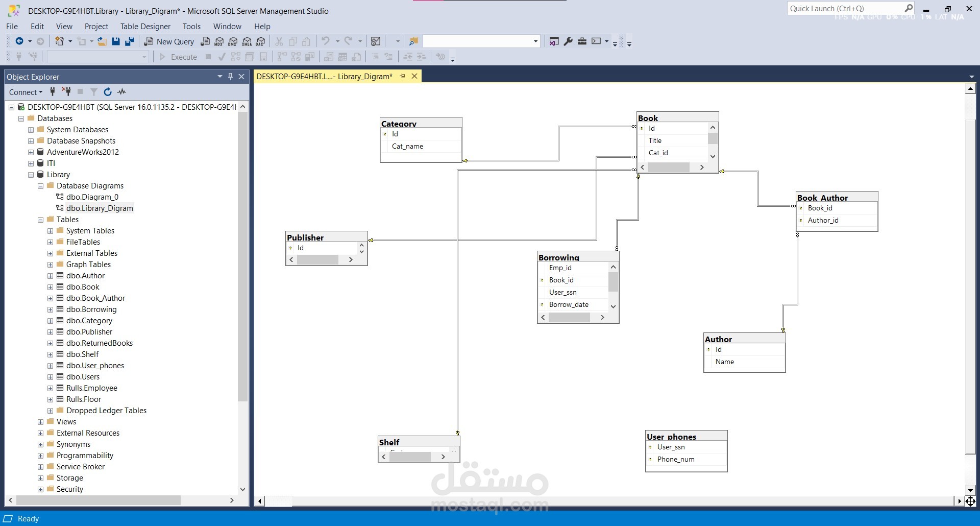Open the Find combo box dropdown arrow
Viewport: 980px width, 526px height.
(535, 41)
